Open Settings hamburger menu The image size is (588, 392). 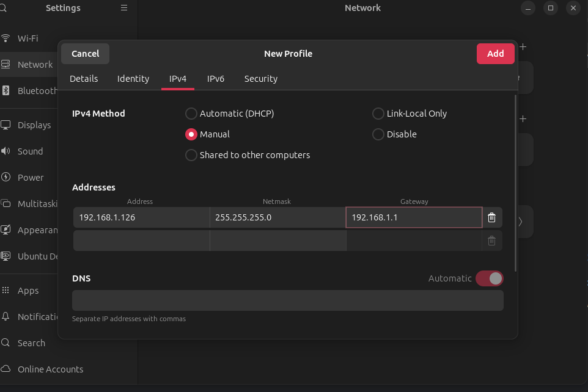(124, 8)
